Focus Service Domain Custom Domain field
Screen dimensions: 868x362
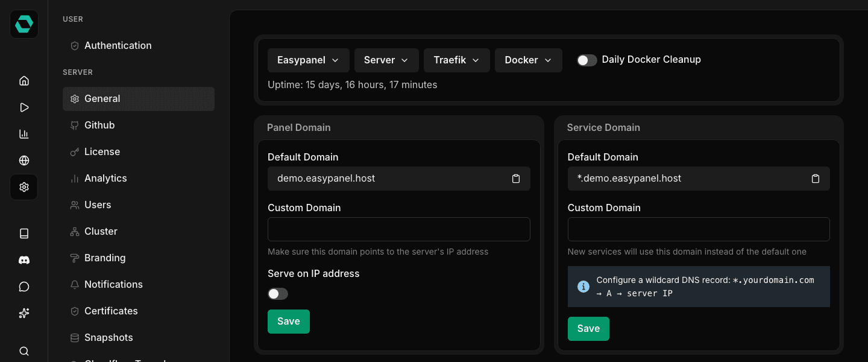(699, 229)
